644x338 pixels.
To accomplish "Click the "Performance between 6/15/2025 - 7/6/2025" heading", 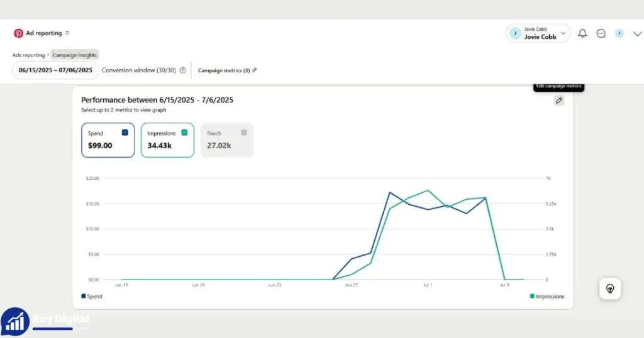I will click(157, 100).
